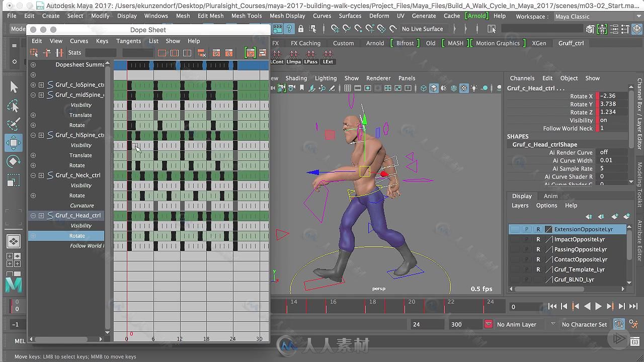Image resolution: width=644 pixels, height=362 pixels.
Task: Click the Rotate X value field
Action: click(x=613, y=96)
